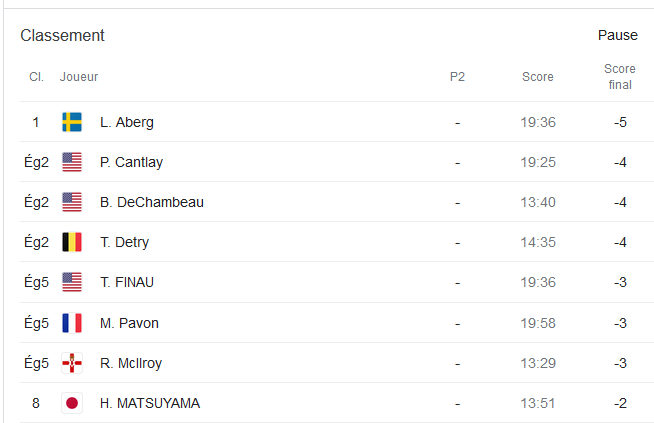Select T. Detry player name
Image resolution: width=654 pixels, height=423 pixels.
124,242
